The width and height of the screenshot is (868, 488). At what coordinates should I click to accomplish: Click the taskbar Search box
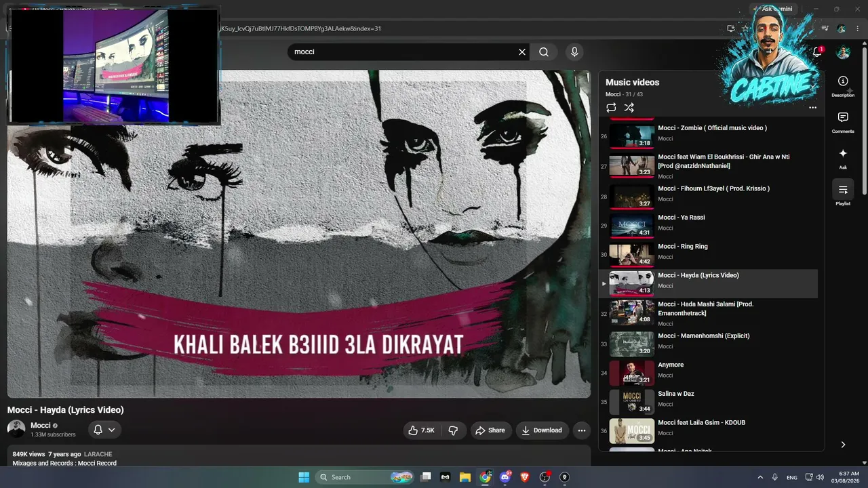[x=366, y=477]
